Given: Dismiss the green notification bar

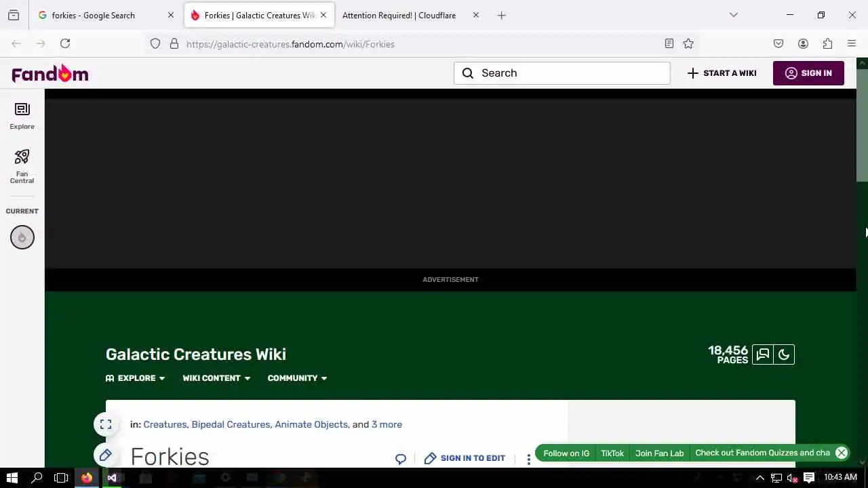Looking at the screenshot, I should 842,453.
